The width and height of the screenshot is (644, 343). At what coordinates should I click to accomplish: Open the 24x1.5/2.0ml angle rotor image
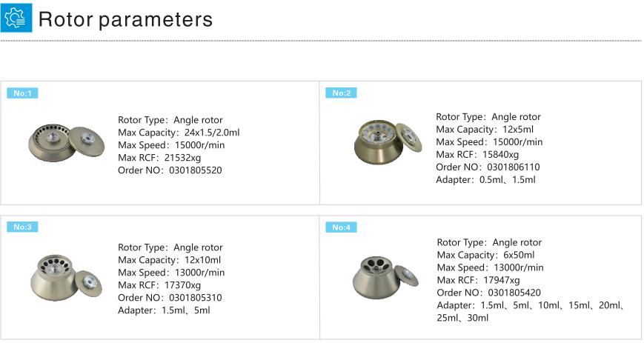66,143
